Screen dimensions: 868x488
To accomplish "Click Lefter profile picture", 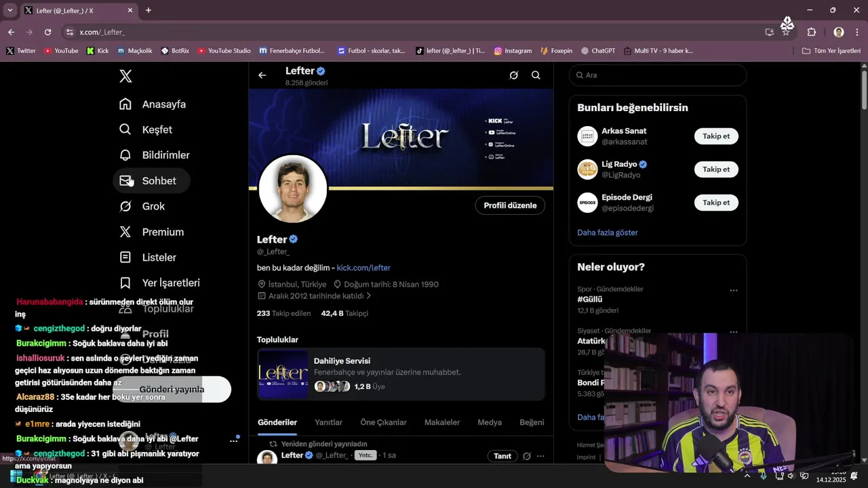I will tap(293, 189).
